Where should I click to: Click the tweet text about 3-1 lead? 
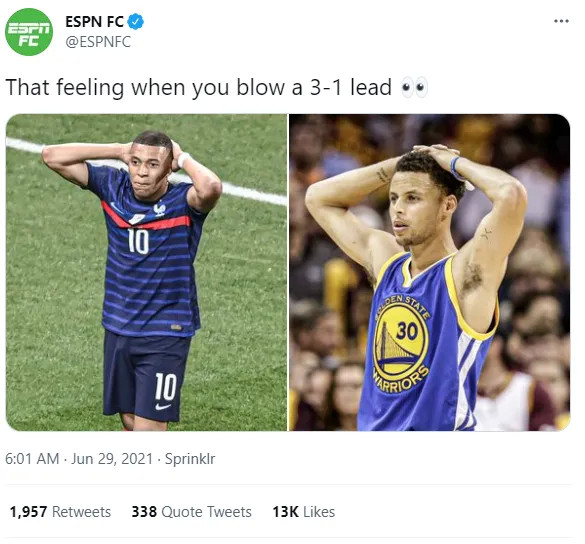pyautogui.click(x=198, y=88)
